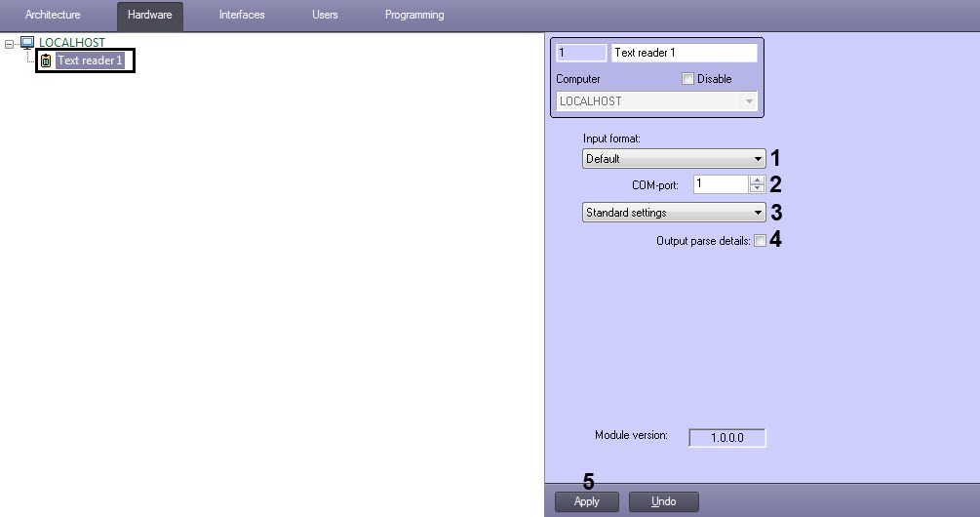The width and height of the screenshot is (980, 517).
Task: Click the Module version 1.0.0.0 field
Action: (x=727, y=438)
